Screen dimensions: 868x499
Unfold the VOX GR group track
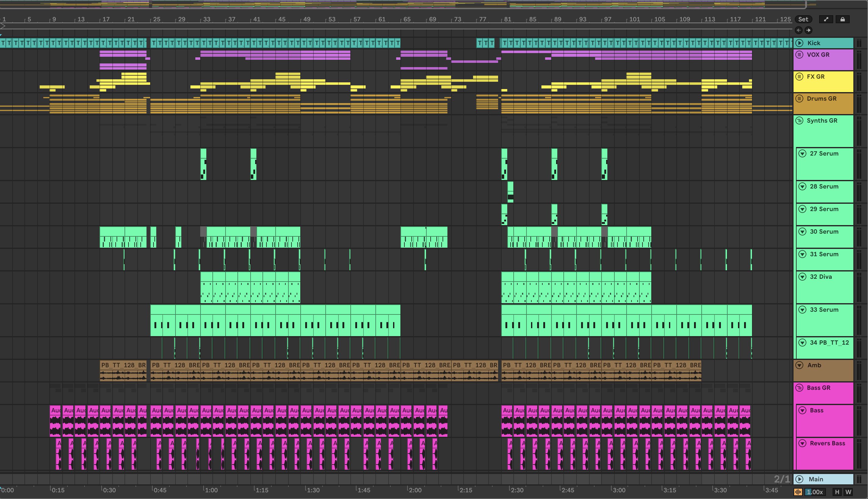coord(799,55)
